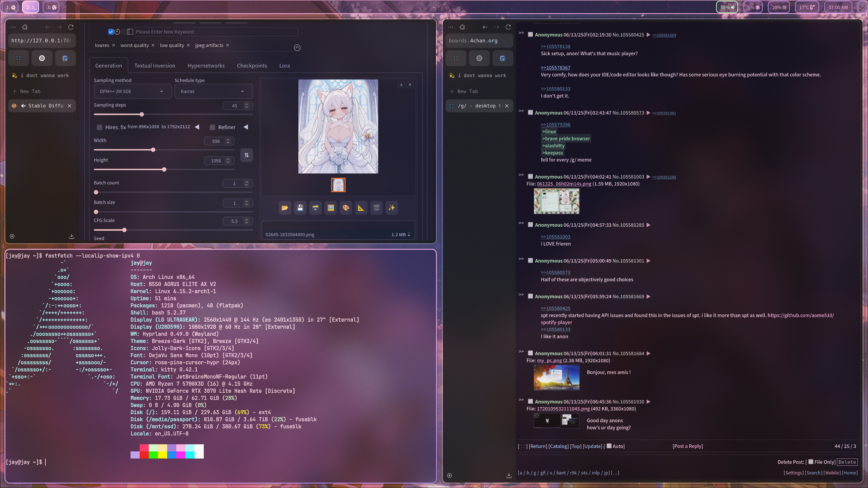Click Height slider handle
The image size is (868, 488).
[x=164, y=169]
